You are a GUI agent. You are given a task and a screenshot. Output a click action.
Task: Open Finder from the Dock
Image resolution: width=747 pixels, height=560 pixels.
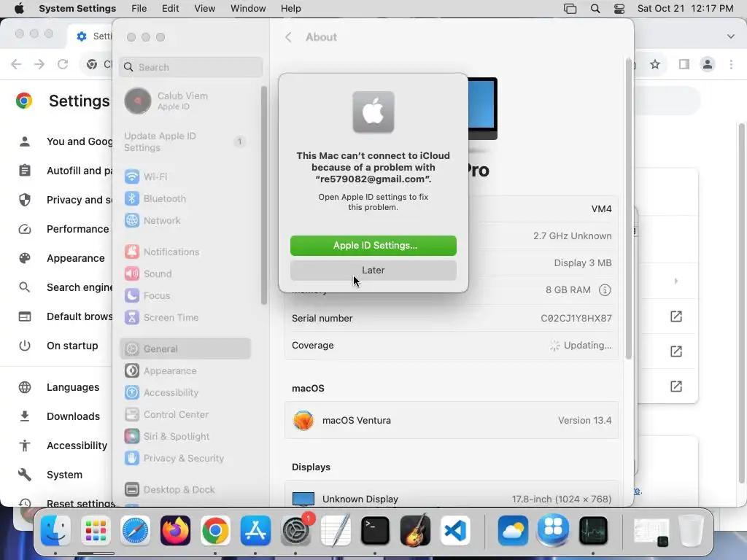pyautogui.click(x=55, y=531)
